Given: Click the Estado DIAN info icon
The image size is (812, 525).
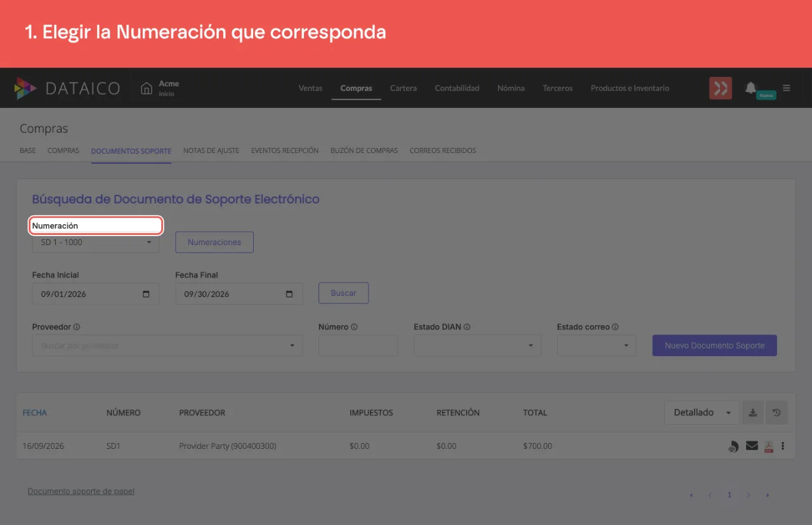Looking at the screenshot, I should click(467, 327).
